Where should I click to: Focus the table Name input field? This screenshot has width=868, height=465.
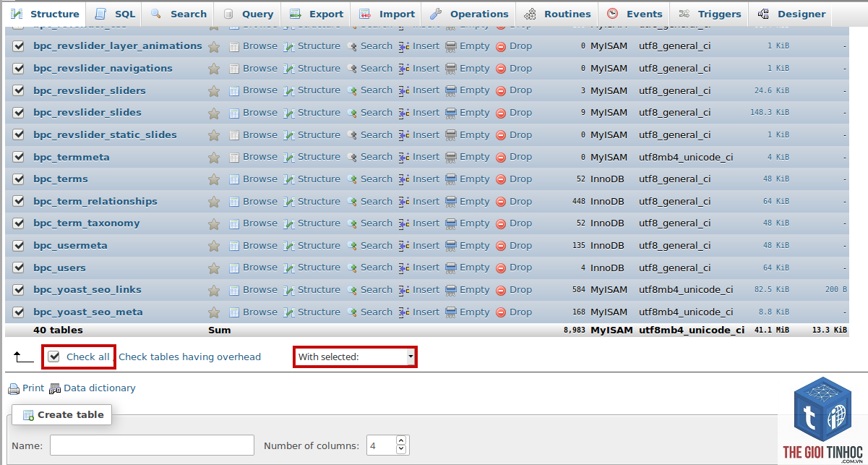click(152, 445)
